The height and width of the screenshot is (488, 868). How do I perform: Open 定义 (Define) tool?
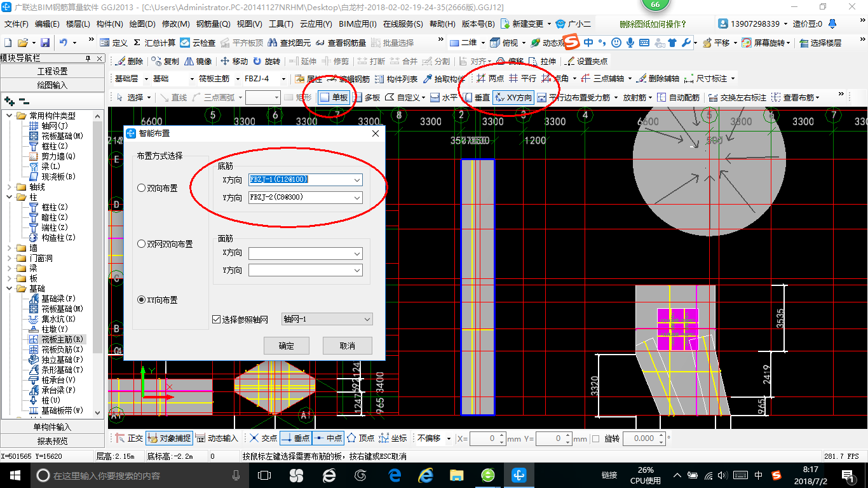tap(114, 43)
